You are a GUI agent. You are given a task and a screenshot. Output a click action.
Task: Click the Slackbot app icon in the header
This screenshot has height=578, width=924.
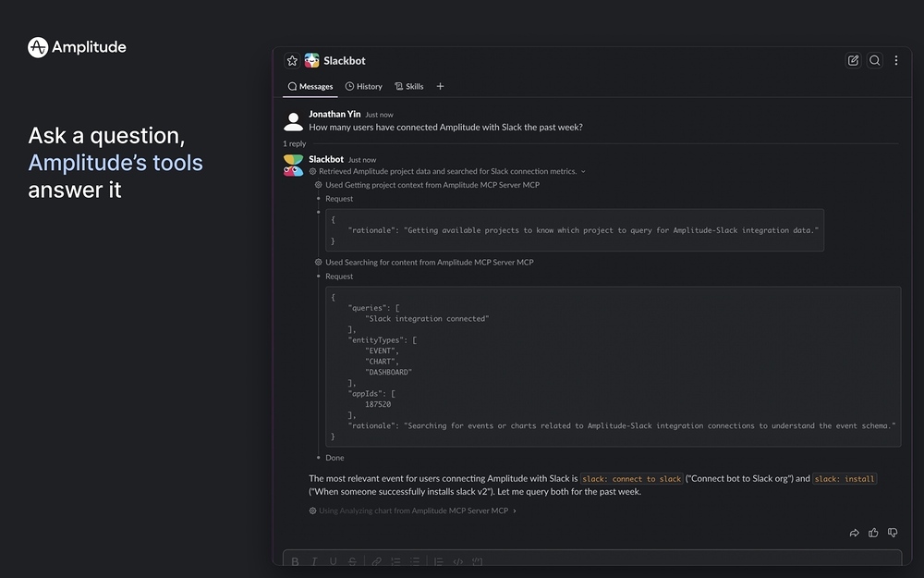311,61
